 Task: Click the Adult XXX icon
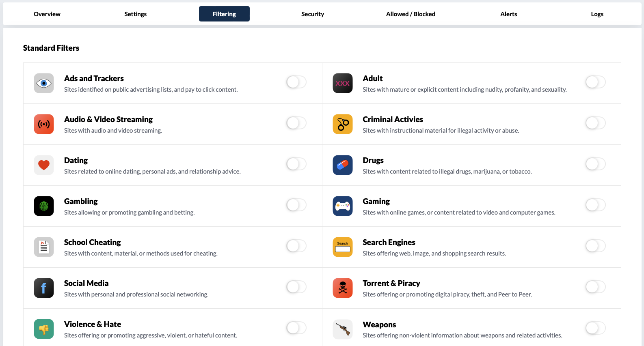tap(343, 83)
